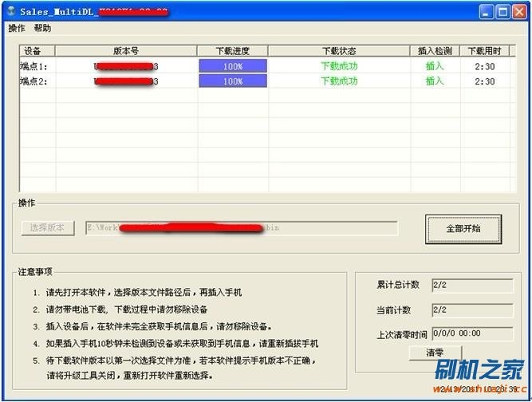Click the 上次清零时间 value field
The width and height of the screenshot is (532, 402).
point(472,333)
